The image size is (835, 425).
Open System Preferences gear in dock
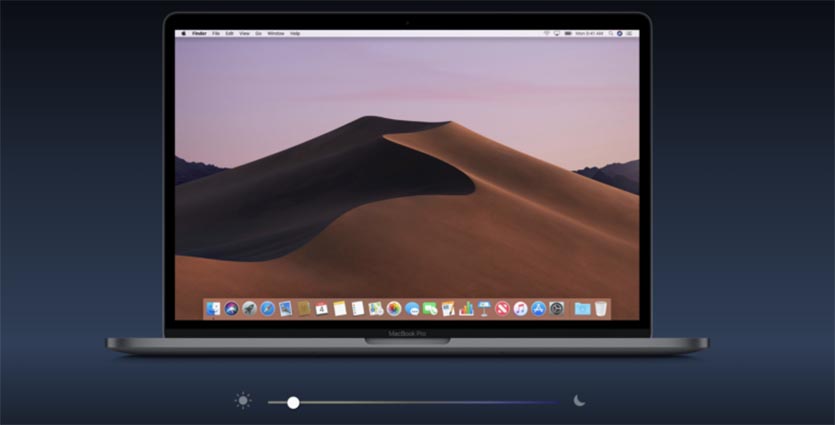click(x=556, y=308)
